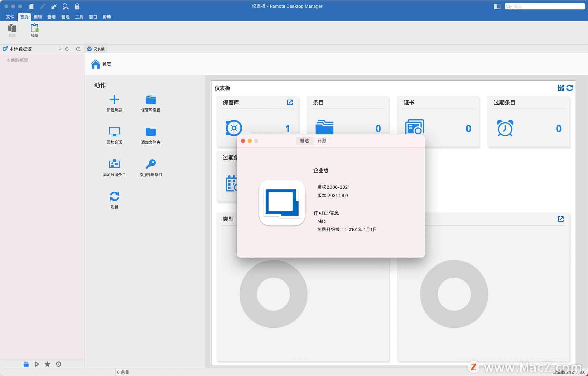588x376 pixels.
Task: Click 本地数据源 label in navigation pane
Action: [x=17, y=60]
